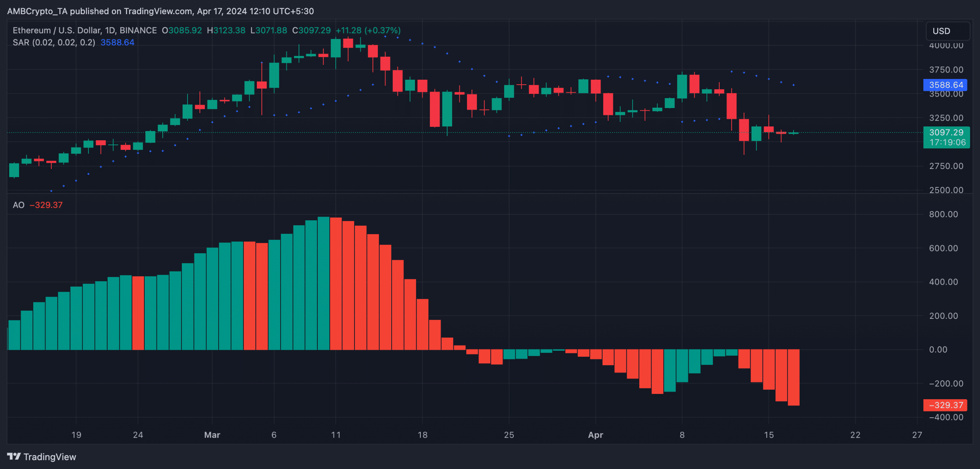Screen dimensions: 980x469
Task: Click date 24 on the time axis
Action: click(x=138, y=435)
